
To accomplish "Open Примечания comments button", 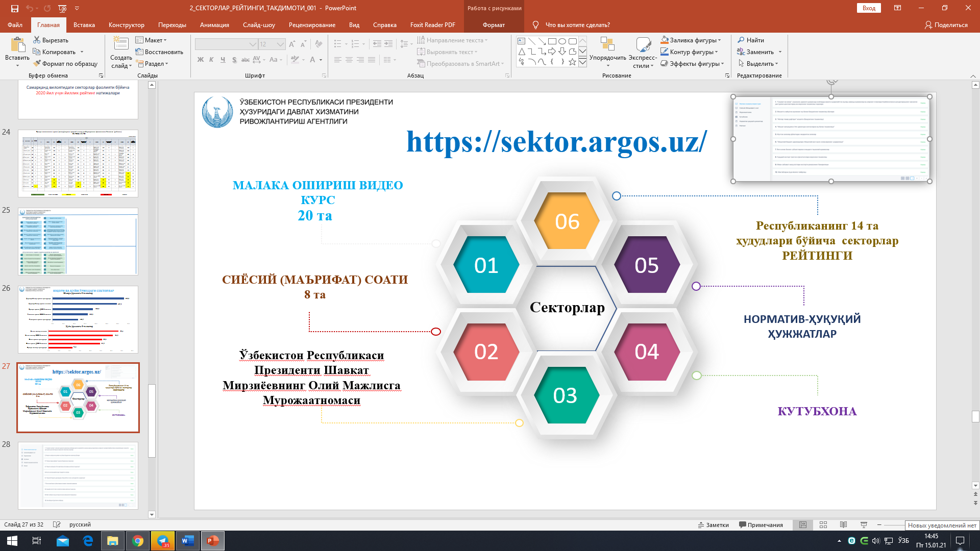I will [761, 525].
